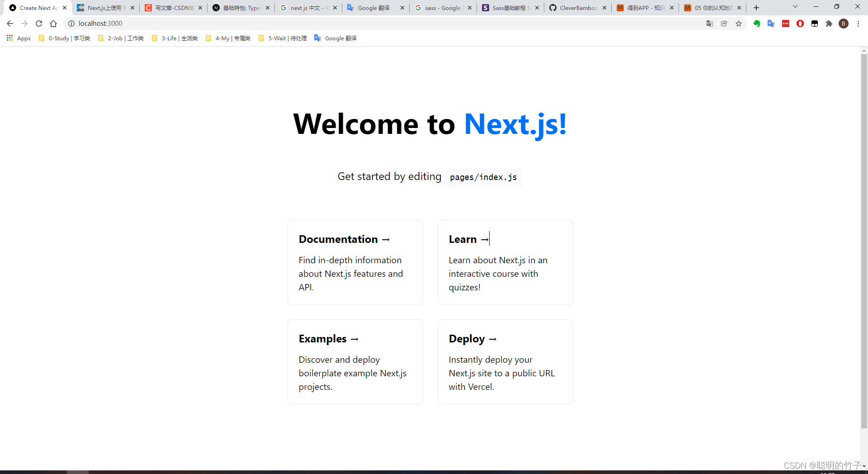
Task: Open the Examples card
Action: click(x=355, y=362)
